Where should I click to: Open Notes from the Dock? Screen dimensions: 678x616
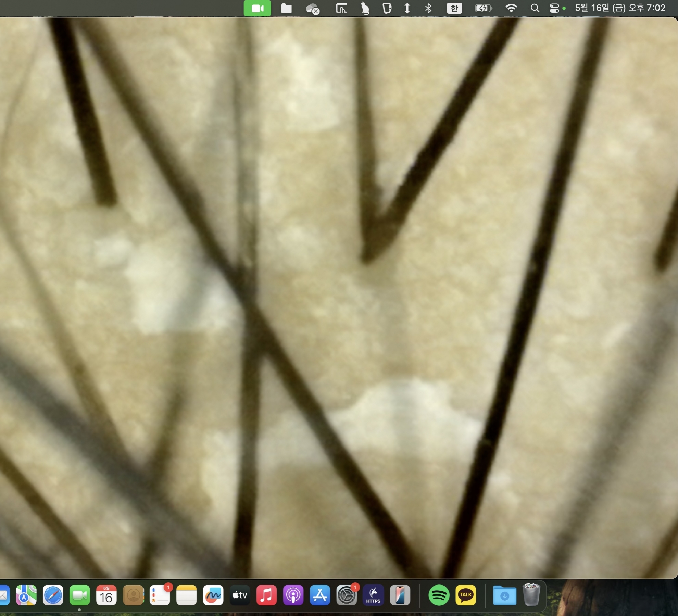click(187, 595)
